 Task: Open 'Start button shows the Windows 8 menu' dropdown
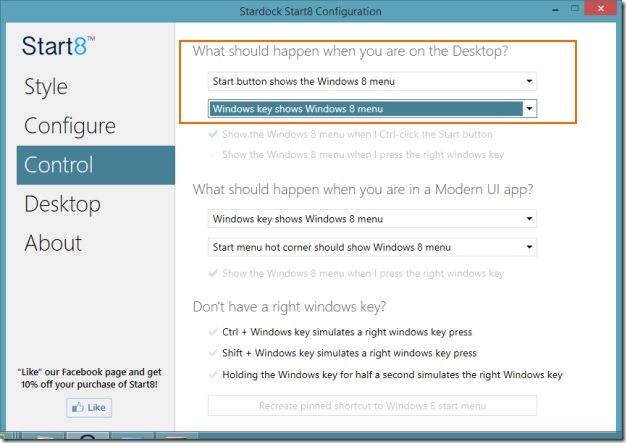point(372,81)
